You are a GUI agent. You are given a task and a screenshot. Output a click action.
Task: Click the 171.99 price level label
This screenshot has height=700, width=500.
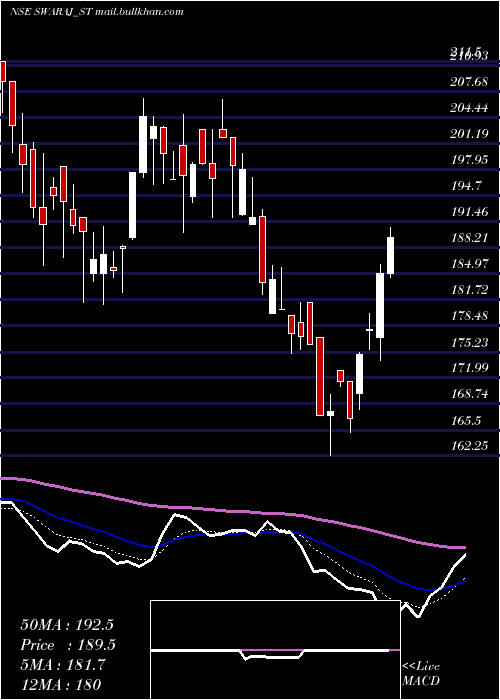[469, 368]
